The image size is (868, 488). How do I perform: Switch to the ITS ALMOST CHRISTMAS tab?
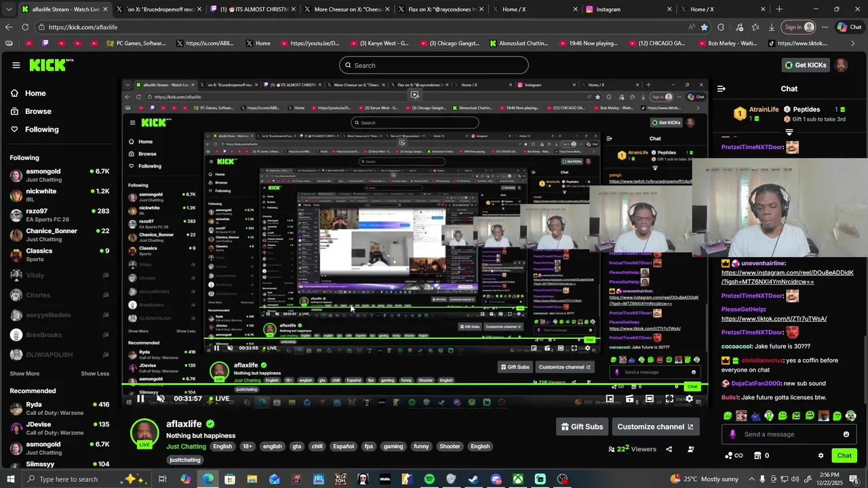click(253, 9)
